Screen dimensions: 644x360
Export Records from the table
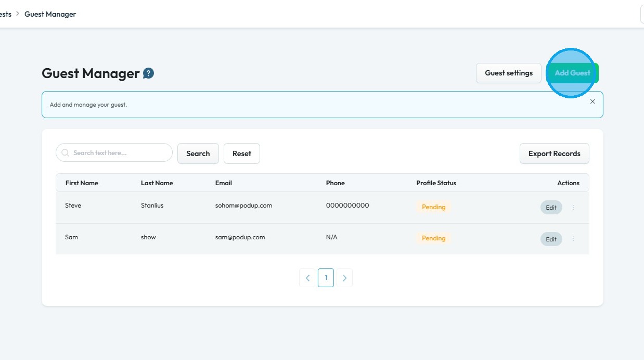point(554,153)
